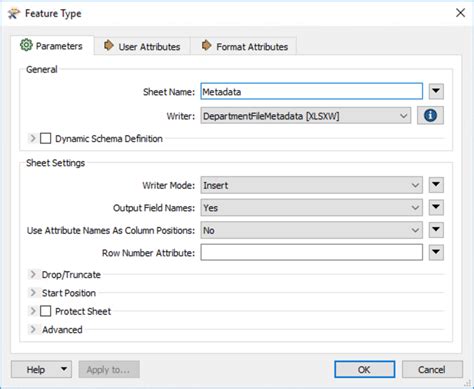Click the Apply to... button
Viewport: 474px width, 389px height.
109,369
